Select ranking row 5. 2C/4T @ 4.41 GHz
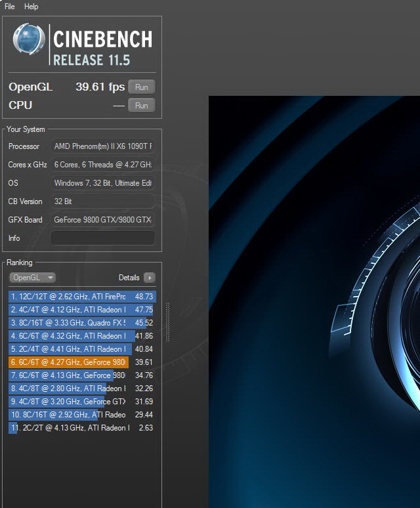420x508 pixels. pos(82,349)
